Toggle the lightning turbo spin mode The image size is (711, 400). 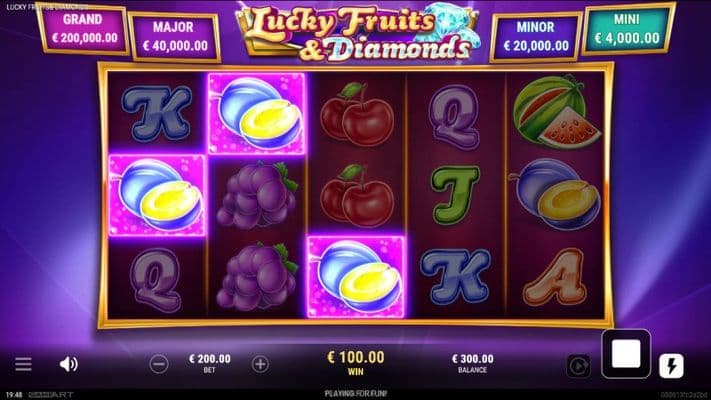click(x=672, y=366)
